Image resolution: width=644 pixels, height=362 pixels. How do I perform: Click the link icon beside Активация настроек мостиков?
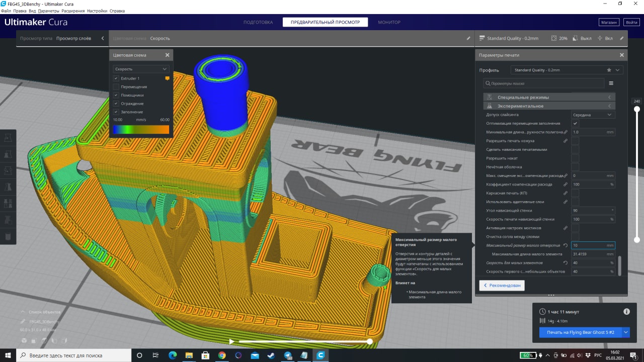point(566,228)
